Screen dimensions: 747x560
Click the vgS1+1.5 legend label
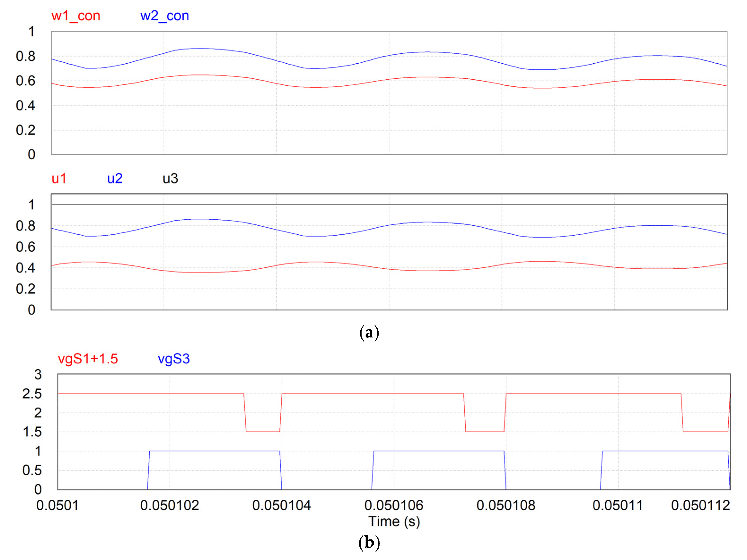coord(88,359)
